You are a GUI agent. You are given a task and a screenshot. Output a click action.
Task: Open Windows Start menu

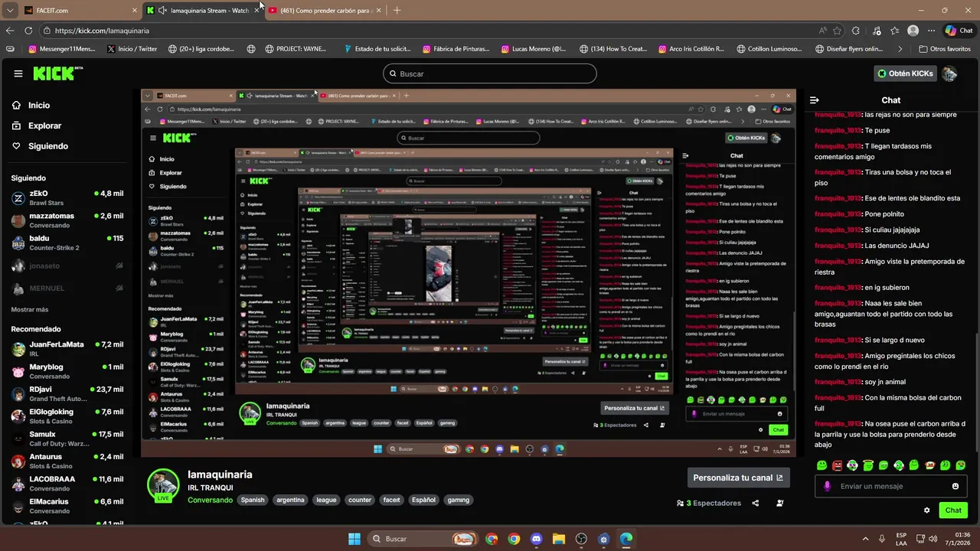pos(354,539)
